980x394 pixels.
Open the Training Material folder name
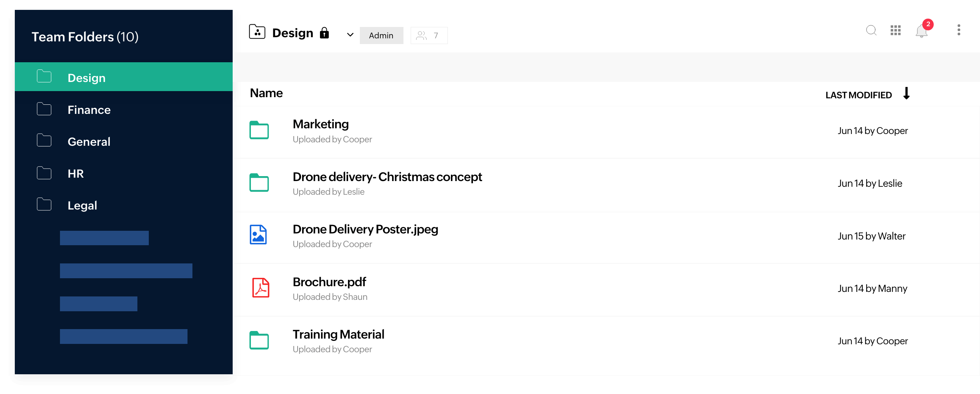[338, 335]
